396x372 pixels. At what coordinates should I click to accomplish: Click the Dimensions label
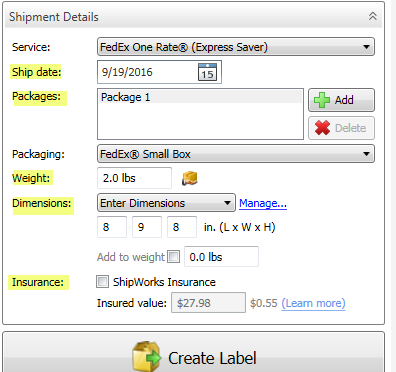click(42, 203)
